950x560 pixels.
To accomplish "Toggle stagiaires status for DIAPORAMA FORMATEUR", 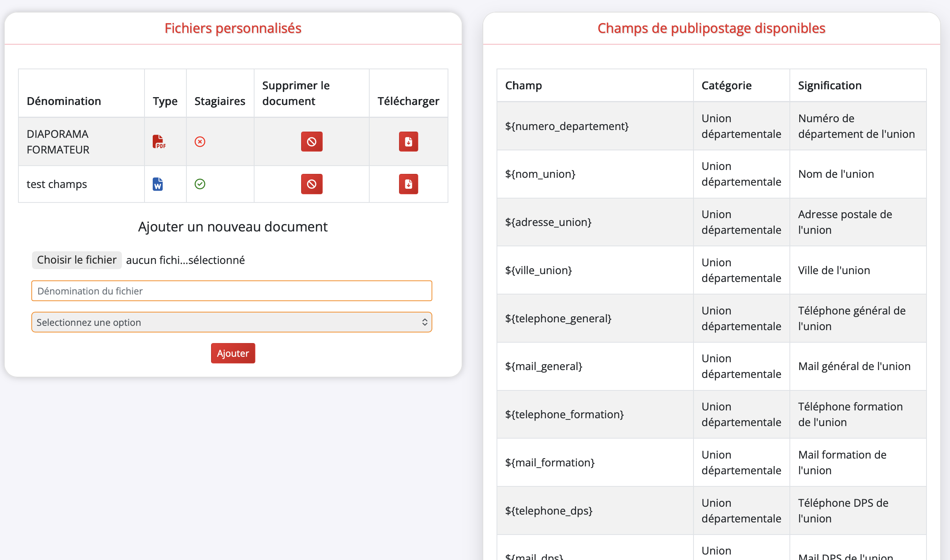I will pos(200,141).
